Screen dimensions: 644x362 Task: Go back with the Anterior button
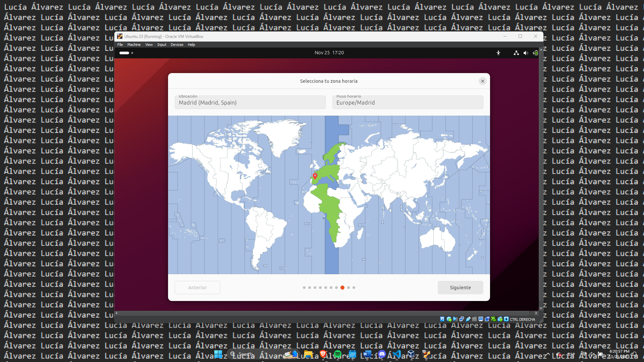click(x=197, y=288)
